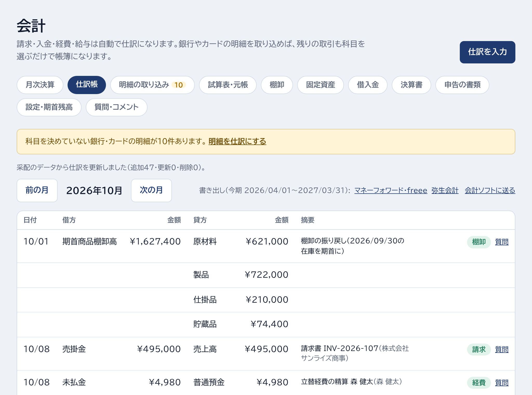Go to the 固定資産 tab
This screenshot has height=395, width=532.
[x=321, y=85]
